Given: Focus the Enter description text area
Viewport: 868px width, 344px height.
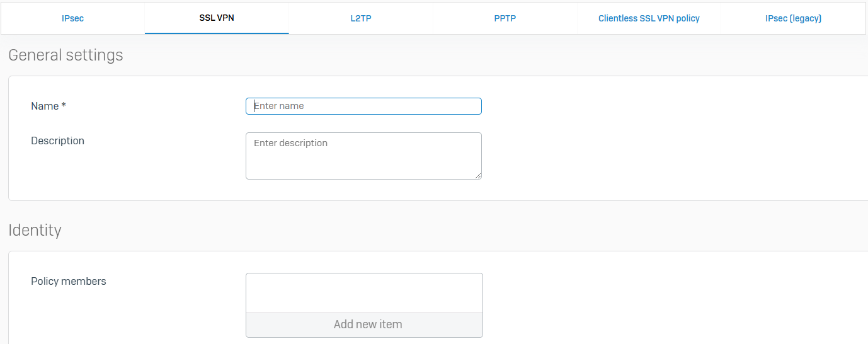Looking at the screenshot, I should click(x=363, y=156).
